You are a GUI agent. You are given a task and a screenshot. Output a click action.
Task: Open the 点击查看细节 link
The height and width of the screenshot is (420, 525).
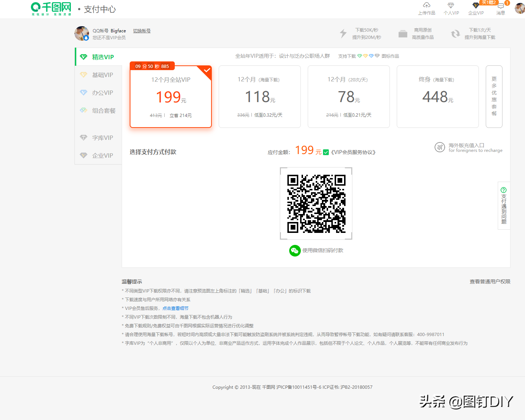click(x=175, y=308)
